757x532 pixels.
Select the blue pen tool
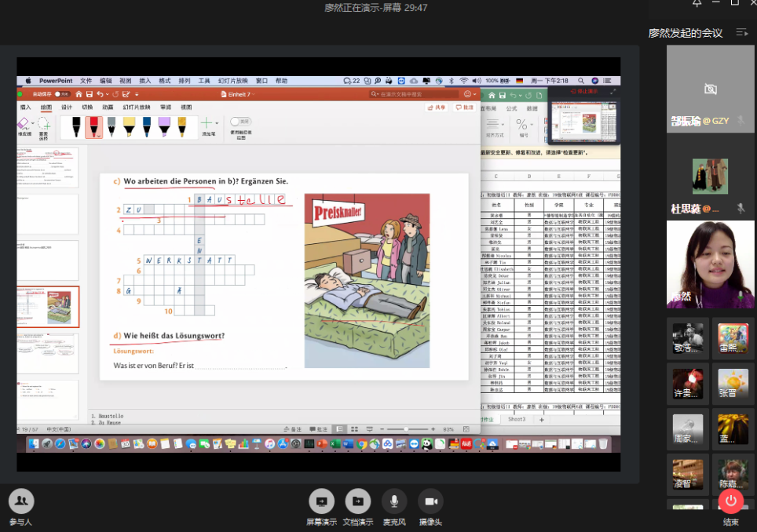[x=147, y=127]
